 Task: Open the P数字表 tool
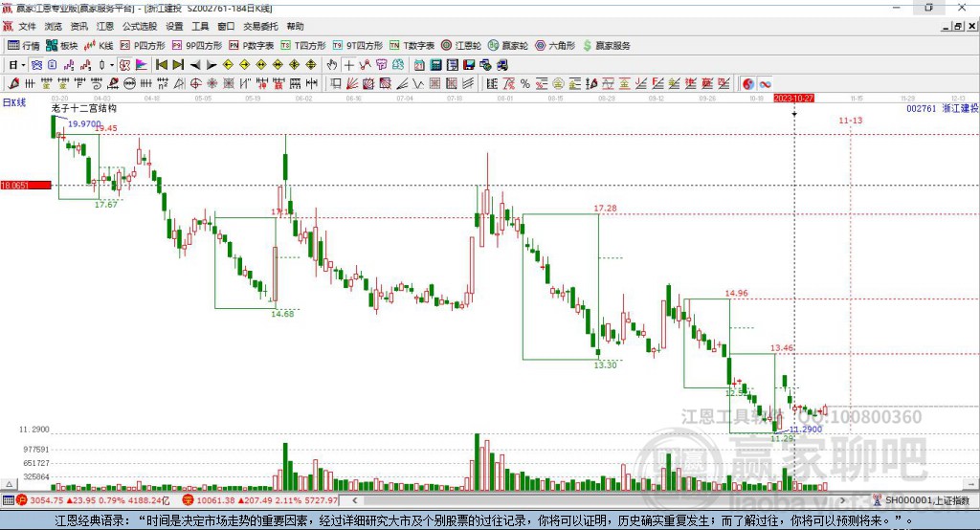coord(252,46)
